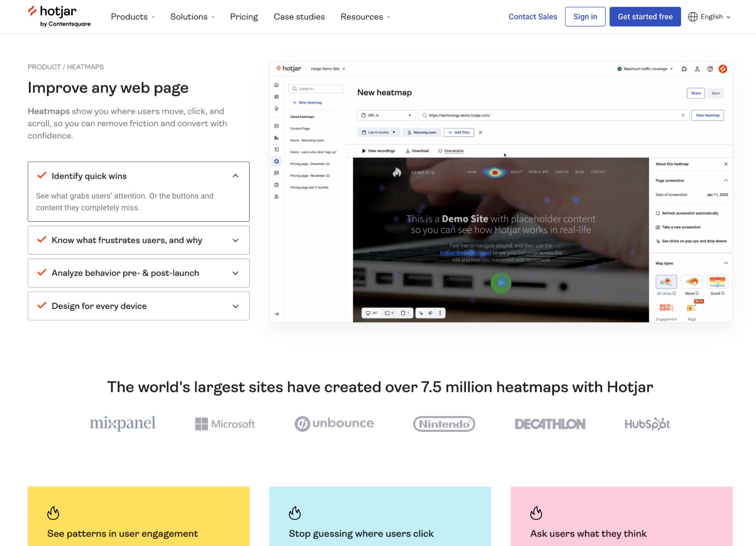Click the Download button
This screenshot has width=756, height=546.
(417, 151)
